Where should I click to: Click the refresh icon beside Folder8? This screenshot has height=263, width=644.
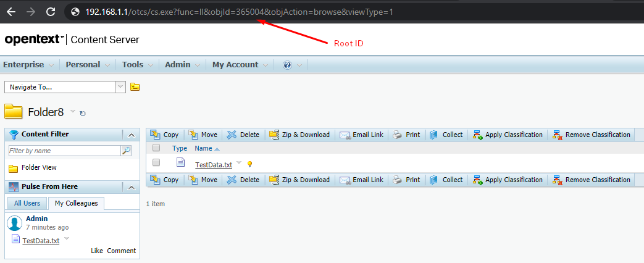83,113
